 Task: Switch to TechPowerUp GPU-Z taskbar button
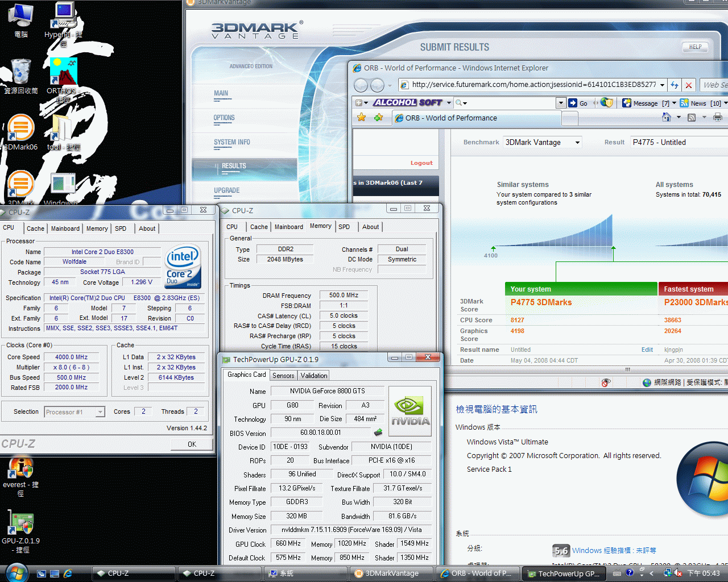pos(564,573)
